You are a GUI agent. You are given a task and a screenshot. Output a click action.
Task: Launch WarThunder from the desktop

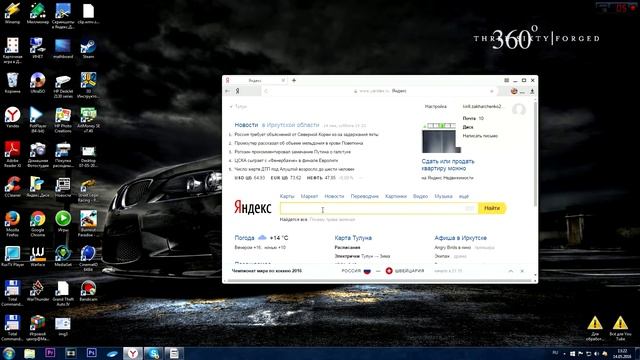coord(38,291)
